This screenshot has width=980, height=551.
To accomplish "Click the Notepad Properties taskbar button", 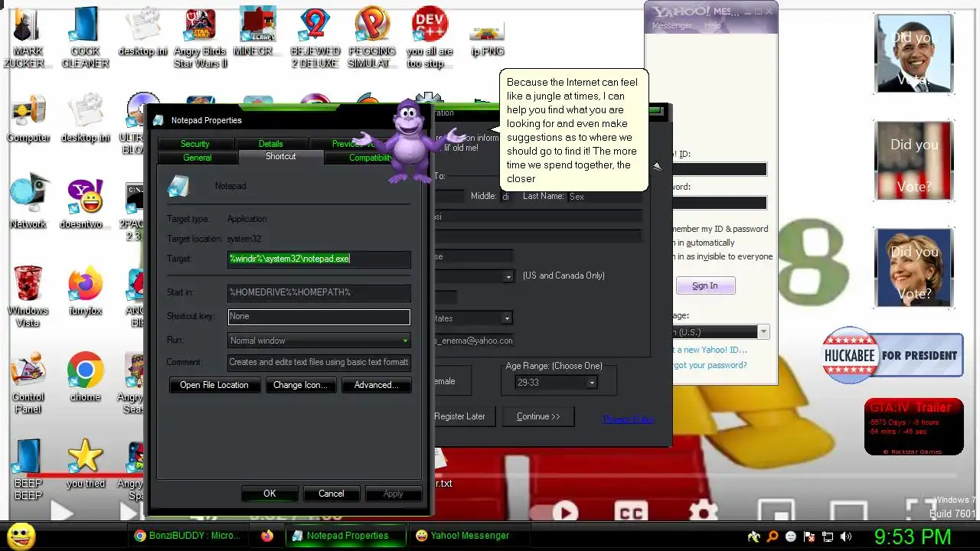I will pyautogui.click(x=347, y=536).
